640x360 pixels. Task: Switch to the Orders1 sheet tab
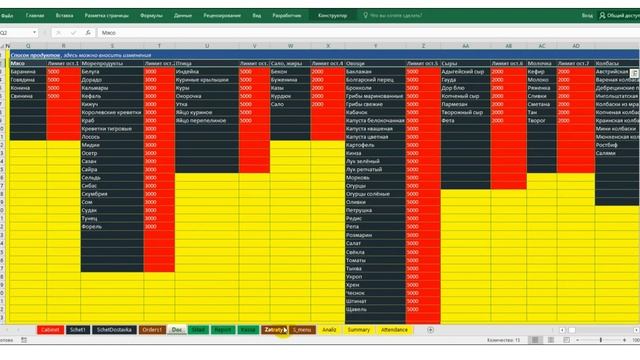coord(152,330)
